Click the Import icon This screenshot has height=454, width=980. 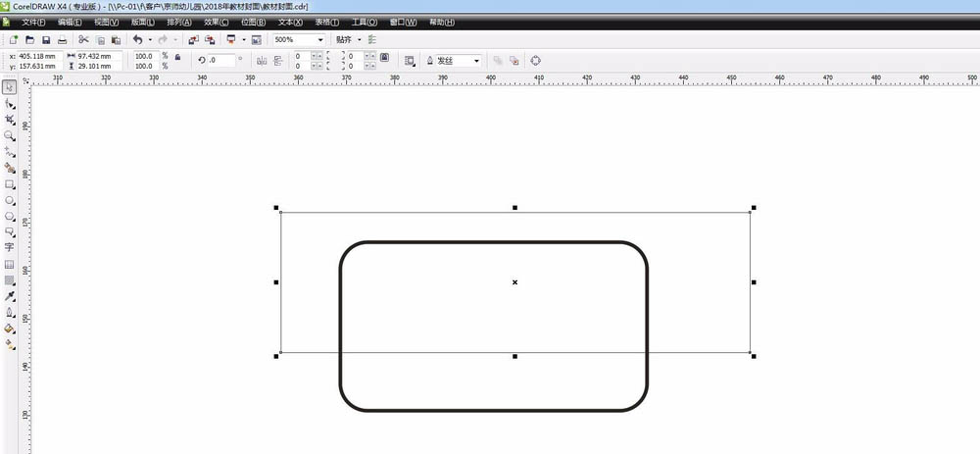coord(194,39)
